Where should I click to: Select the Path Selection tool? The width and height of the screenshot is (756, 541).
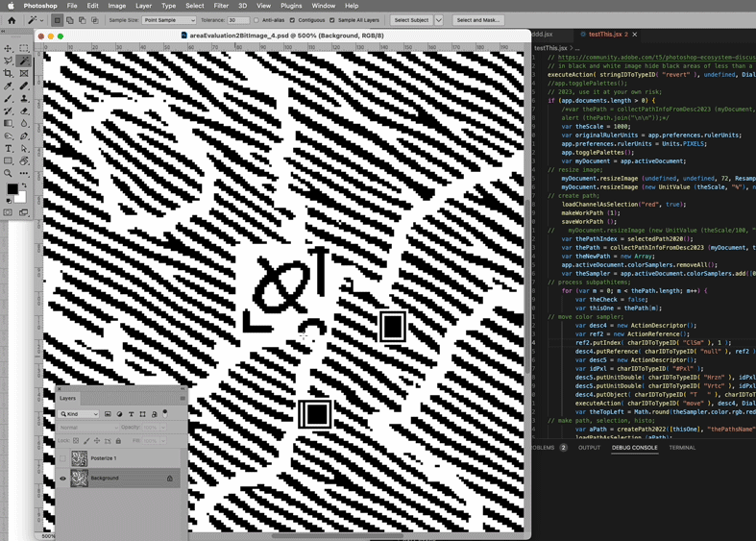pos(24,149)
